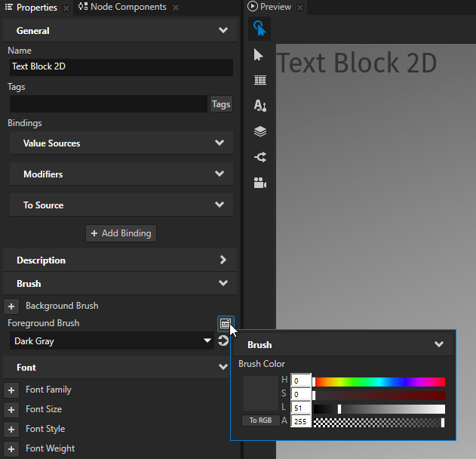
Task: Click the alpha slider bar
Action: click(x=379, y=423)
